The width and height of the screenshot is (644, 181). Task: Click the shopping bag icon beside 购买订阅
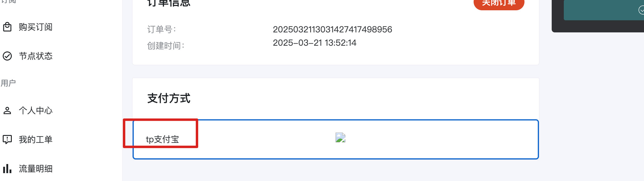pos(7,27)
